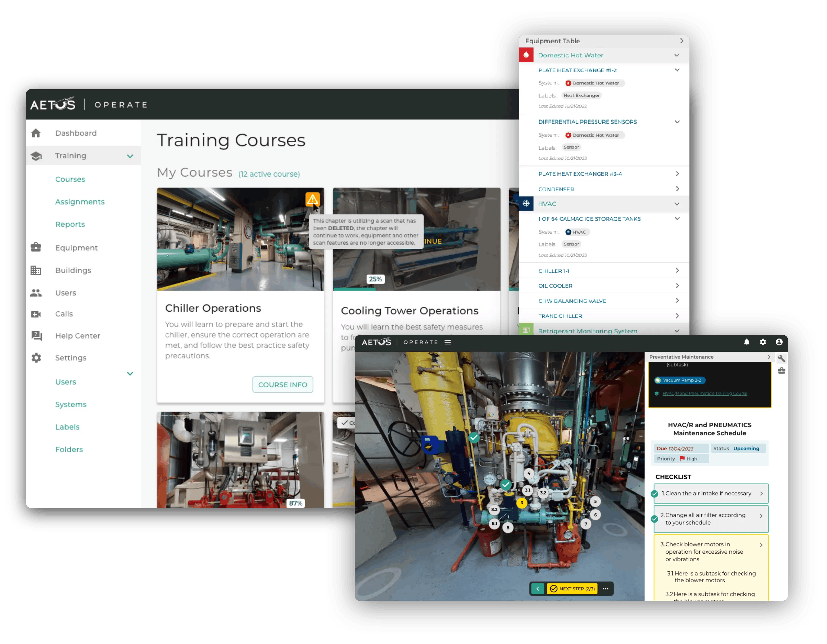This screenshot has height=644, width=827.
Task: Select the Training graduation-cap icon in sidebar
Action: coord(36,156)
